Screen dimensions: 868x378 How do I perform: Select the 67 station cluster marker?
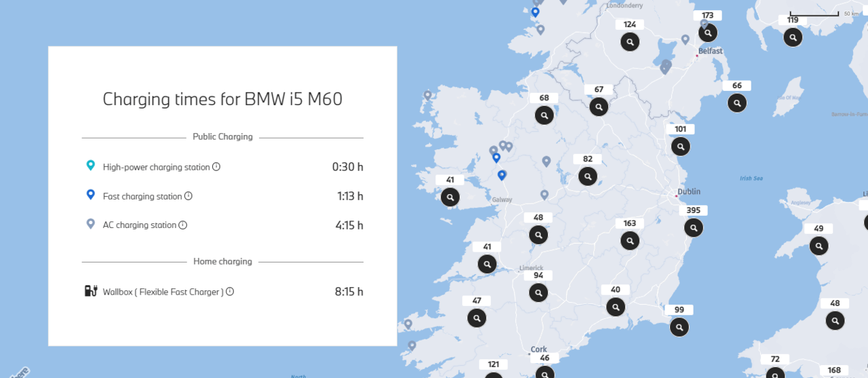click(x=599, y=107)
